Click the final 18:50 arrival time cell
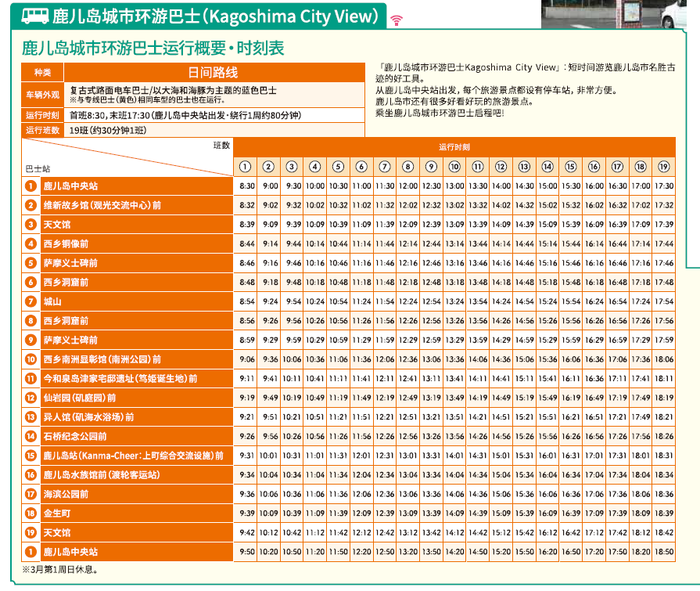The image size is (700, 591). 664,552
